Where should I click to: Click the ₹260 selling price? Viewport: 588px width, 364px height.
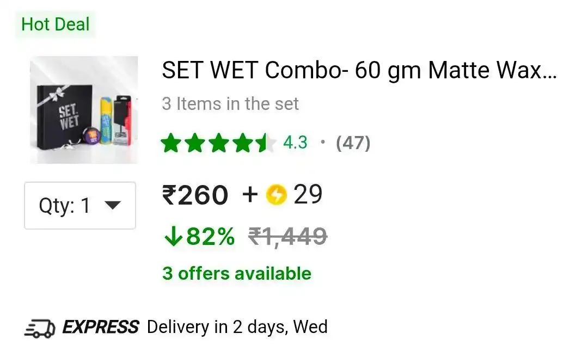point(195,195)
